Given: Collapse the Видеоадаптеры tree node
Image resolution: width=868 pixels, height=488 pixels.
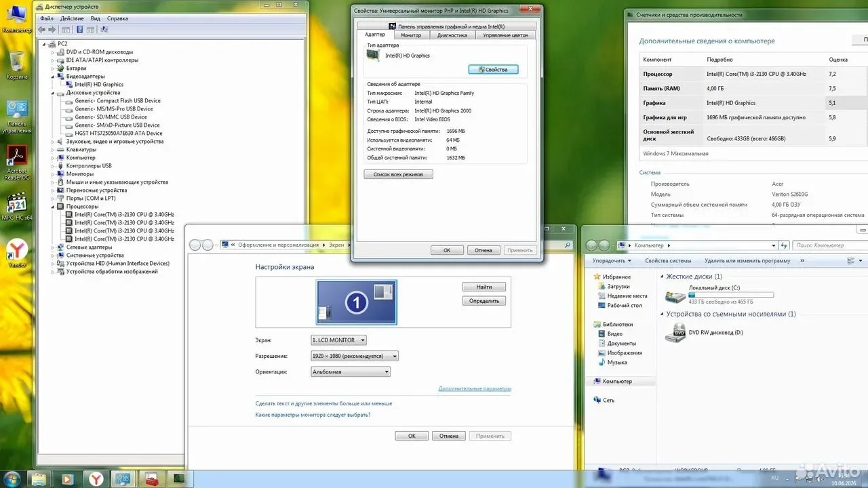Looking at the screenshot, I should click(x=52, y=77).
